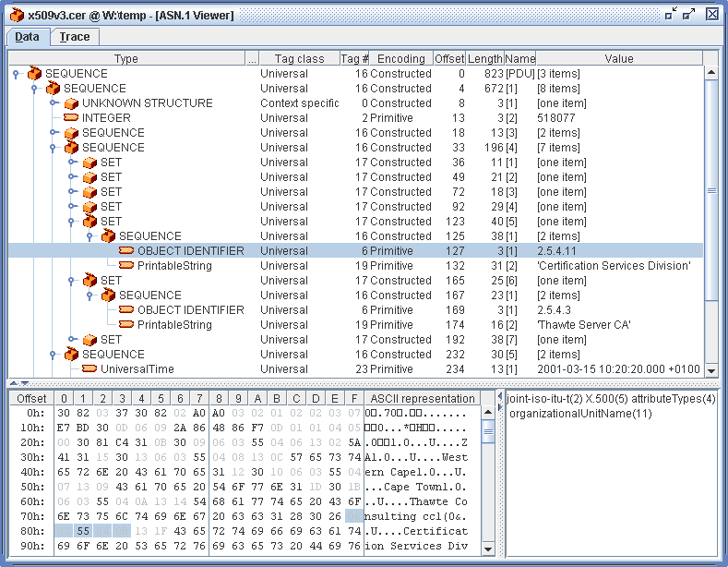Select value 'Certification Services Division'

tap(614, 265)
